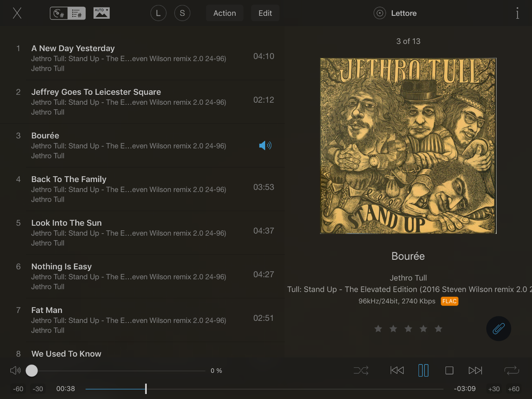532x399 pixels.
Task: Click the FLAC format badge
Action: point(450,301)
